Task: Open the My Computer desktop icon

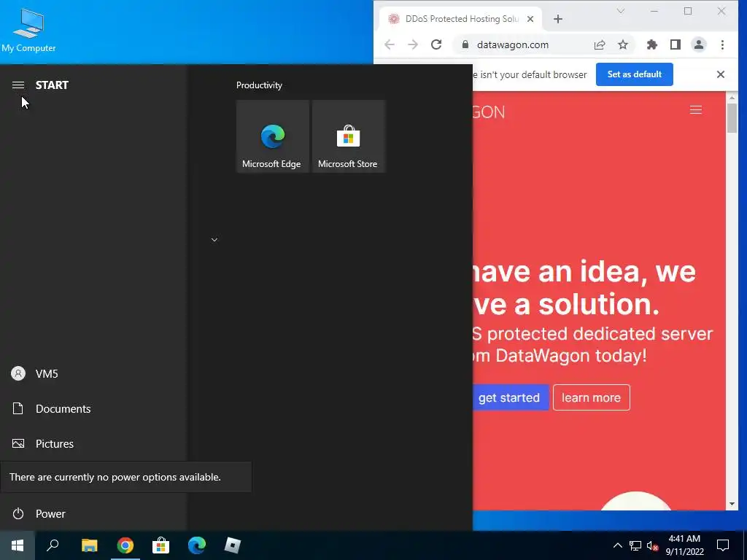Action: pyautogui.click(x=28, y=30)
